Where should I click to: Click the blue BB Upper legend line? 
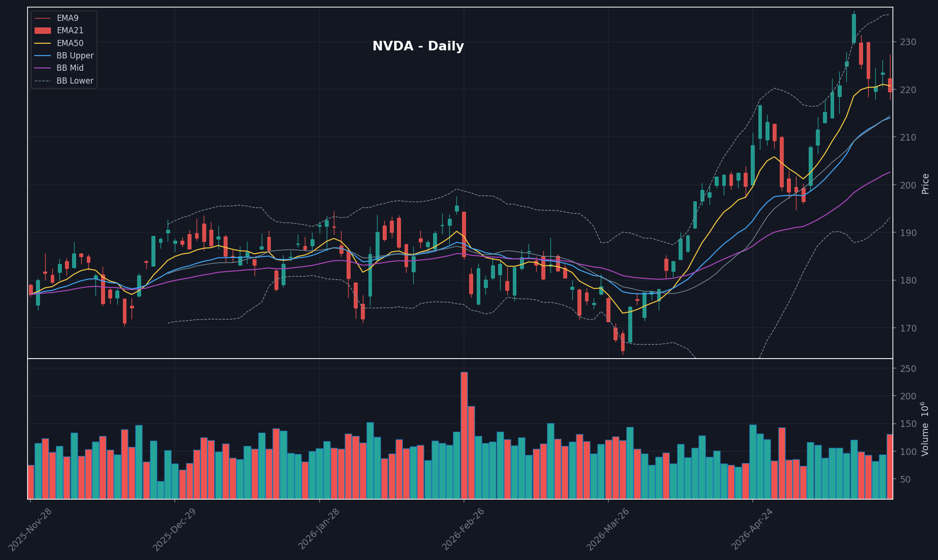(43, 56)
